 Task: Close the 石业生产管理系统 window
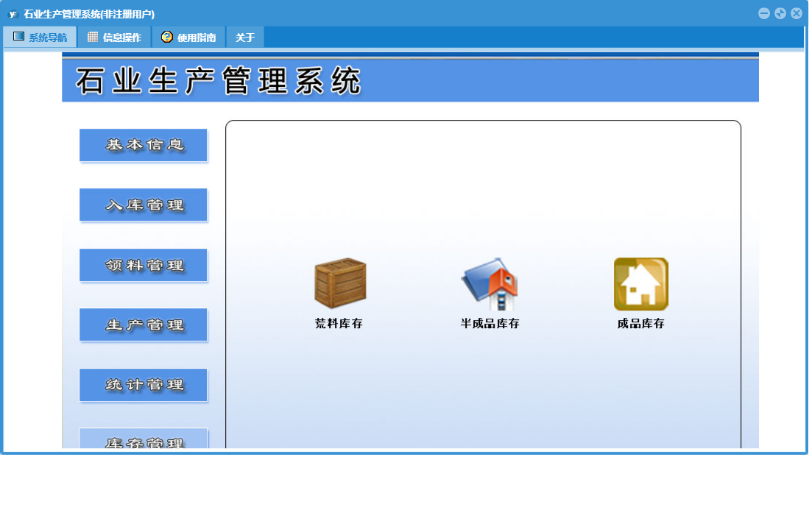(x=796, y=13)
